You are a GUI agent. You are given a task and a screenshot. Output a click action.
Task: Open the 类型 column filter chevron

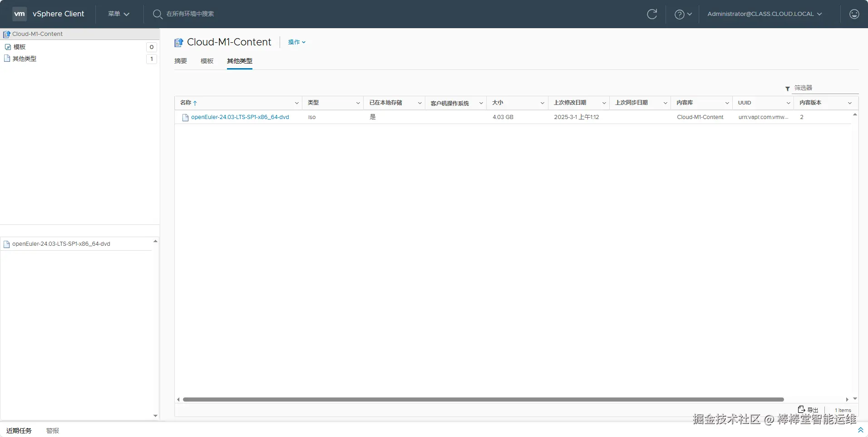click(x=358, y=103)
